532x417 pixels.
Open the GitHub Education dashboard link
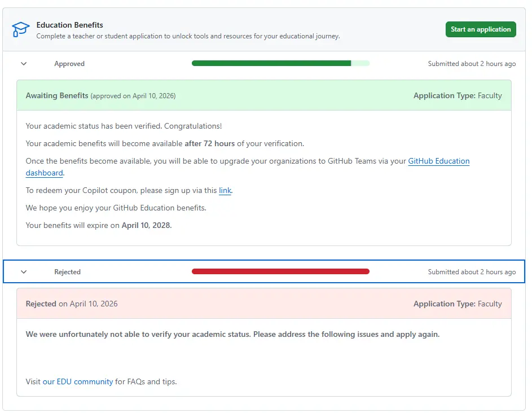(438, 161)
